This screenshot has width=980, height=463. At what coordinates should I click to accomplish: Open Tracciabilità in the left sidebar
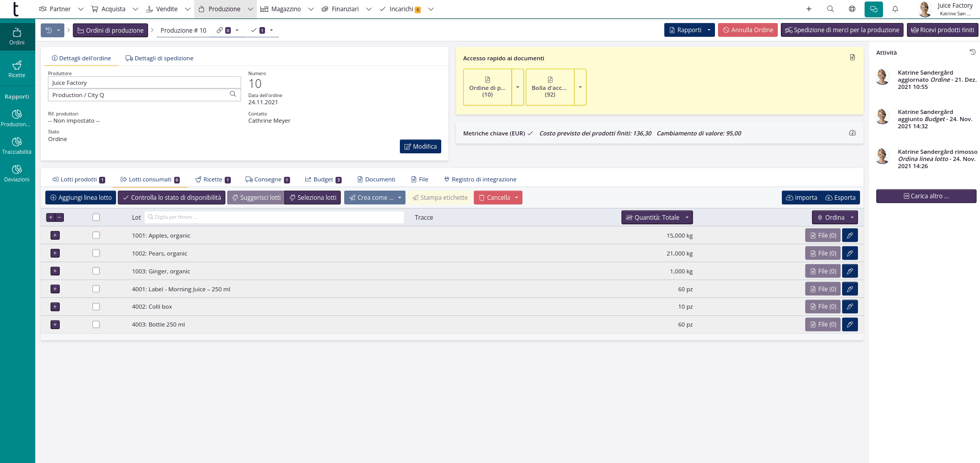pos(17,146)
